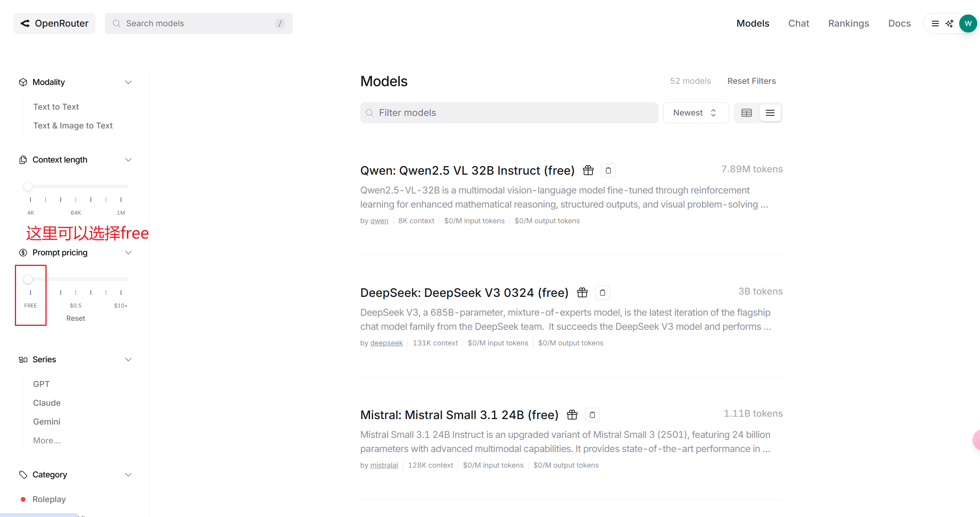Open Mistral Small 3.1 24B model title
Image resolution: width=980 pixels, height=517 pixels.
click(459, 415)
